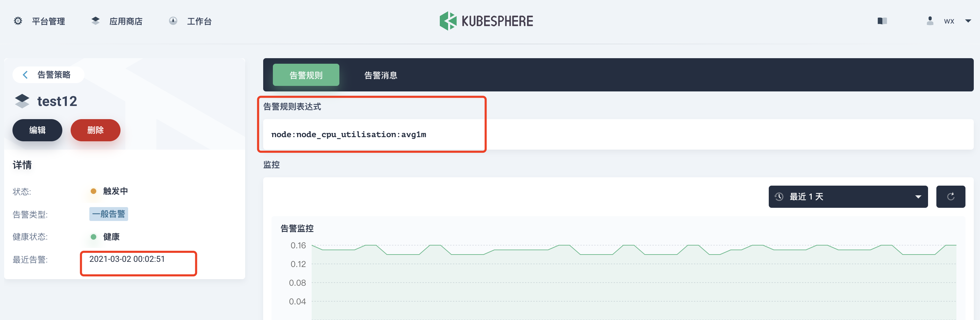The height and width of the screenshot is (320, 980).
Task: Click the 一般告警 type tag
Action: coord(109,214)
